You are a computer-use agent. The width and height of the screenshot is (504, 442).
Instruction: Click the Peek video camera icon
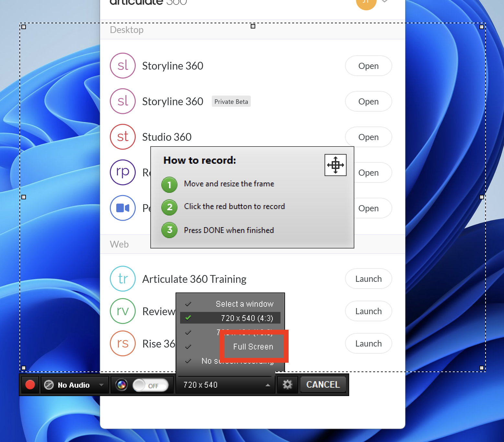(123, 208)
